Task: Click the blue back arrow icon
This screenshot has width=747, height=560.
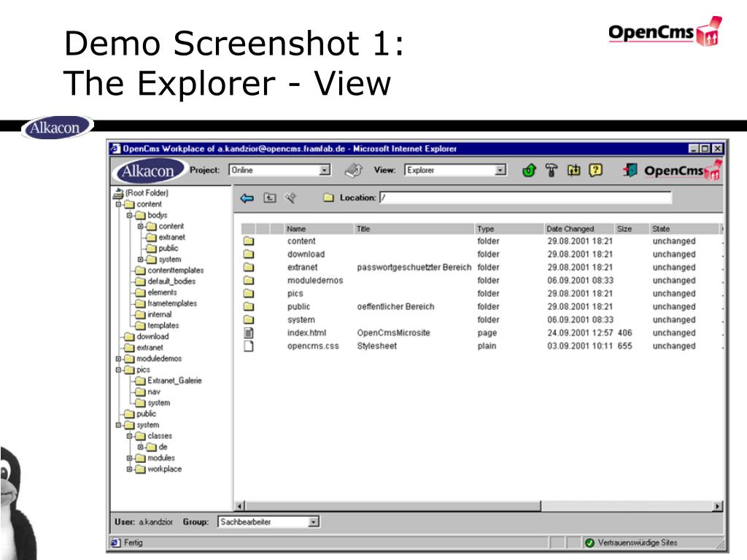Action: (x=247, y=198)
